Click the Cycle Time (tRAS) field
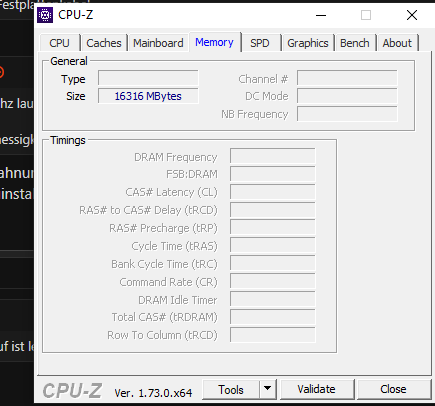435x406 pixels. pos(272,246)
